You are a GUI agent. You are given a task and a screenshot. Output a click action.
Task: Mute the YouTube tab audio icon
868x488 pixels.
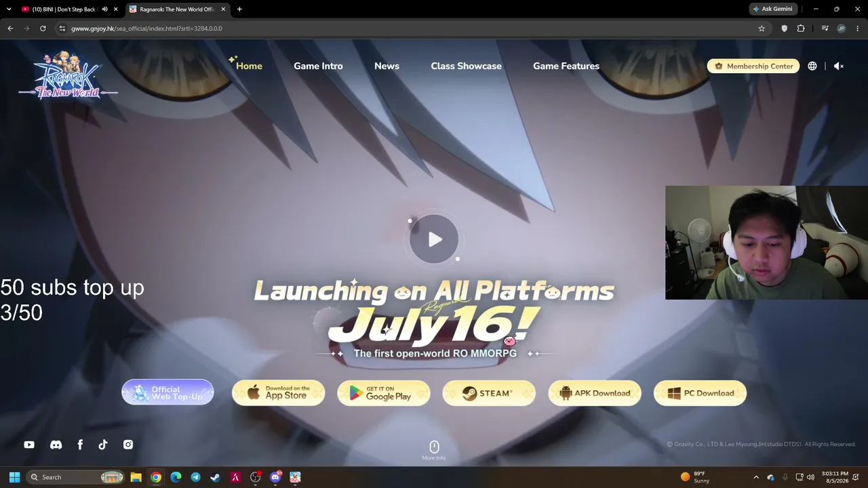(x=104, y=9)
